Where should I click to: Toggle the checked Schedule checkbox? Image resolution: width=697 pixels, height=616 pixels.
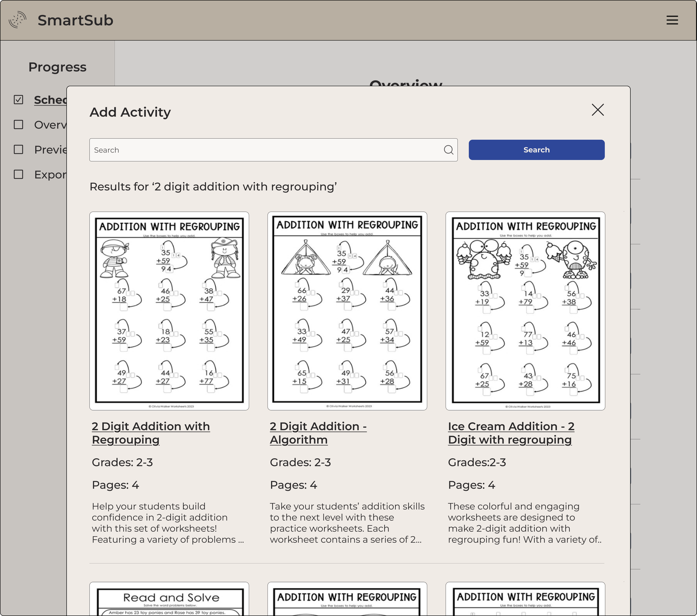18,100
